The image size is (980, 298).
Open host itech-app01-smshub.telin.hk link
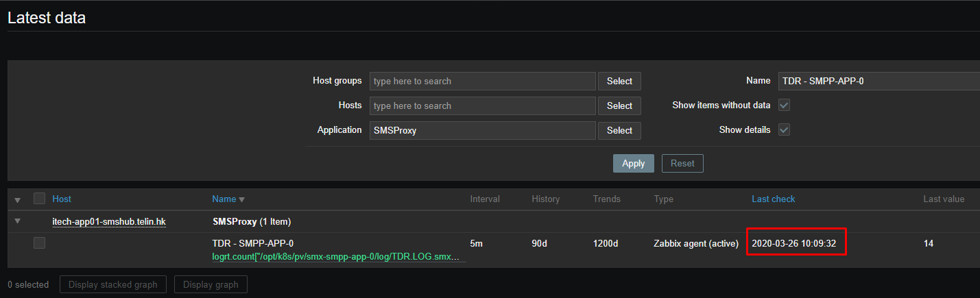[x=109, y=221]
